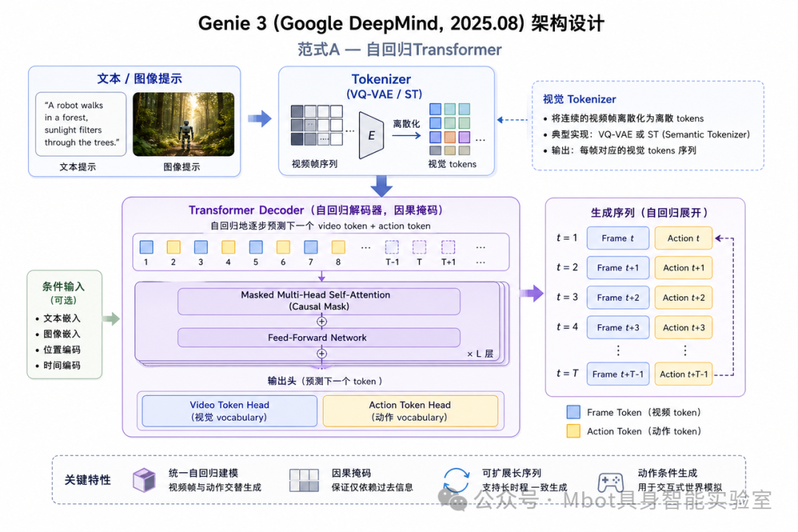Click the plus circle below Feed-Forward Network
The image size is (798, 532).
(x=321, y=353)
